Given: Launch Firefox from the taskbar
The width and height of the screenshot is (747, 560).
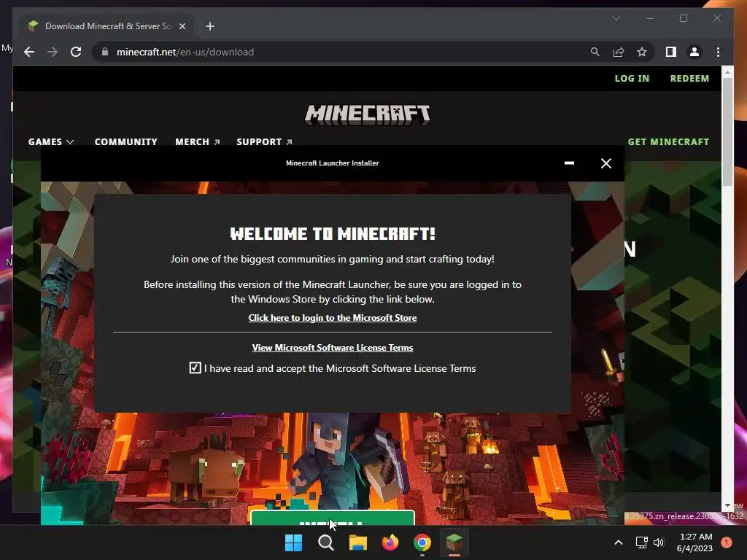Looking at the screenshot, I should [x=390, y=542].
